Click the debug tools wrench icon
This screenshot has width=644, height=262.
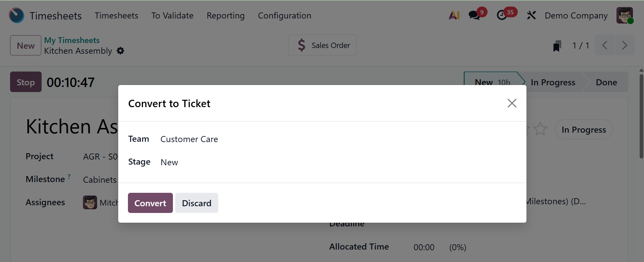point(531,15)
